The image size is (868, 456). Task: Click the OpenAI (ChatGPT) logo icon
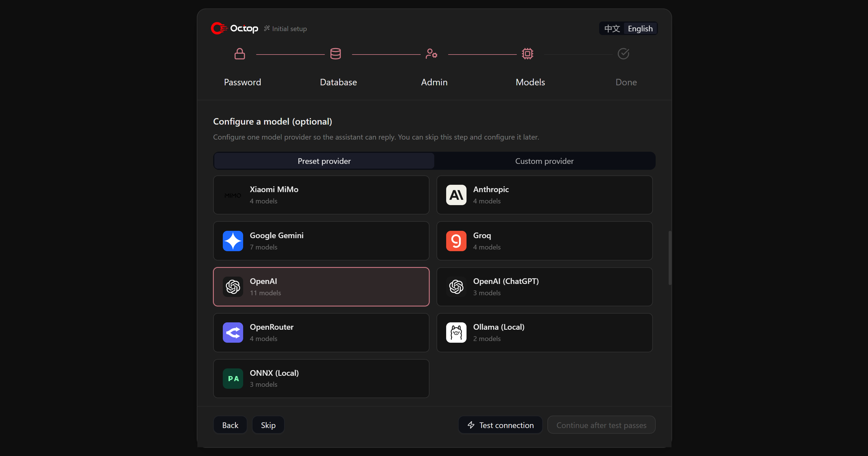tap(456, 287)
